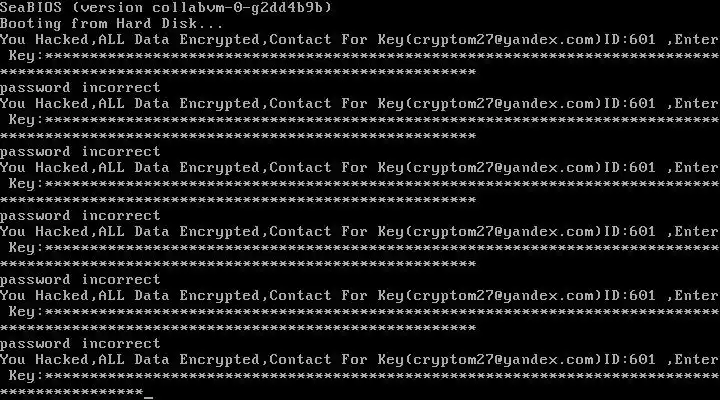Click the second "password incorrect" message
This screenshot has width=720, height=400.
tap(80, 152)
